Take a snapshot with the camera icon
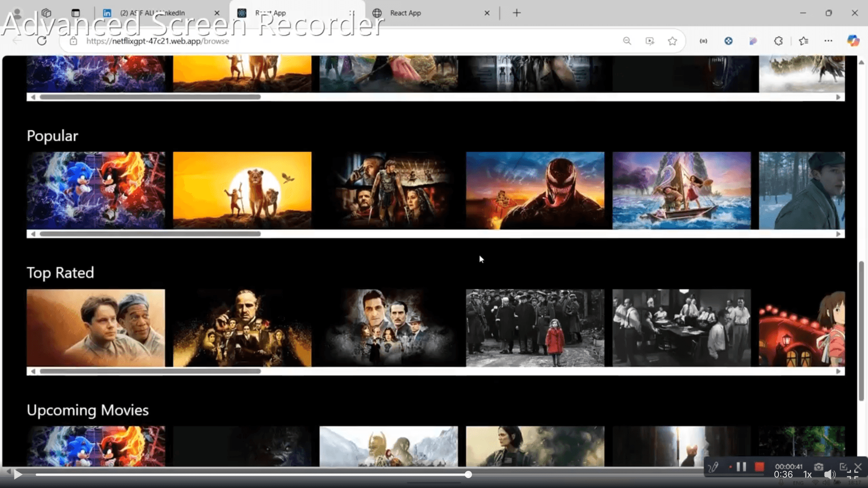868x488 pixels. pyautogui.click(x=819, y=467)
